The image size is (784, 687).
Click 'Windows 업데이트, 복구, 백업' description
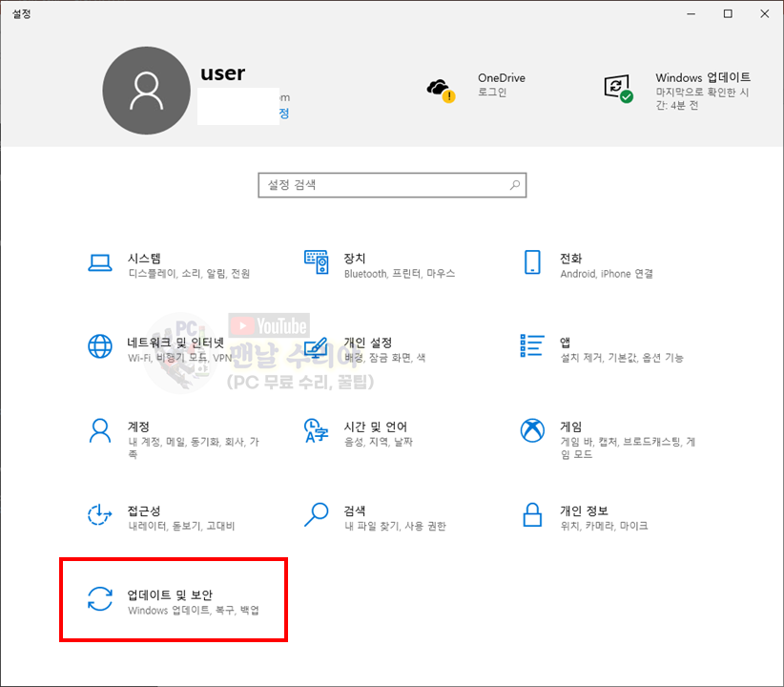[x=194, y=611]
